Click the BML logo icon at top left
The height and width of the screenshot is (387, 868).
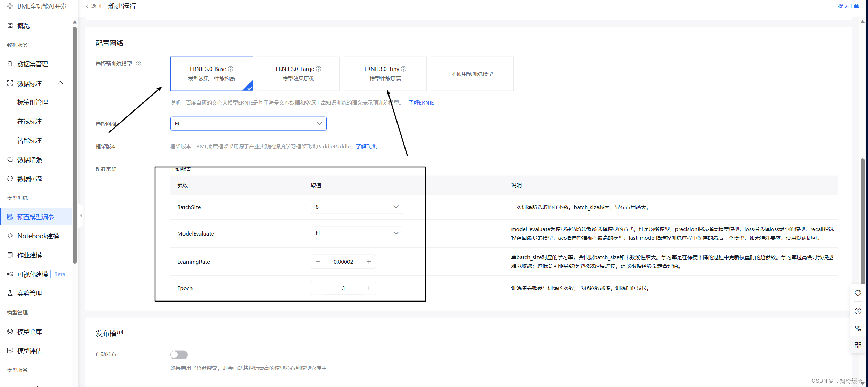[10, 6]
